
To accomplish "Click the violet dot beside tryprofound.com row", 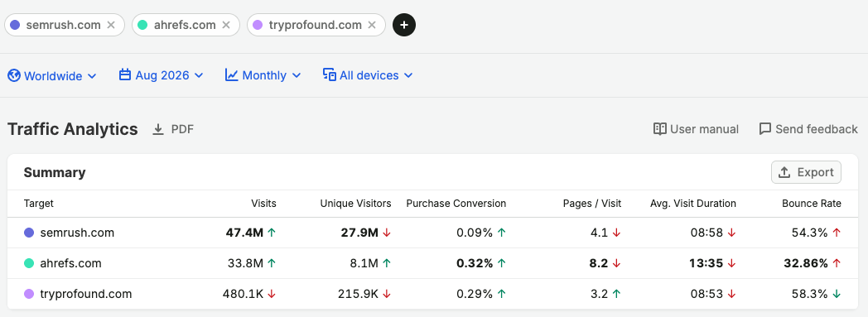I will coord(29,294).
